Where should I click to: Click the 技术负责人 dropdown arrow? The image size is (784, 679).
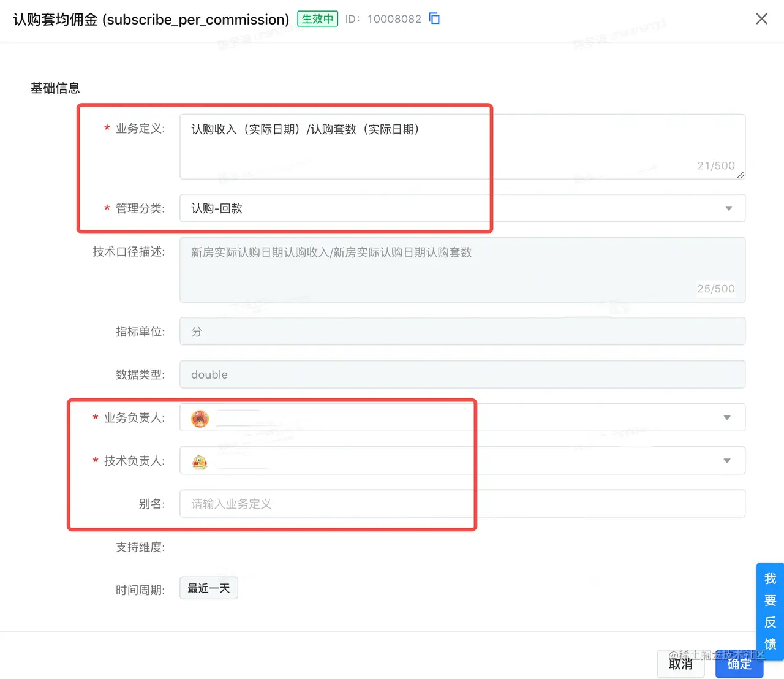coord(727,461)
